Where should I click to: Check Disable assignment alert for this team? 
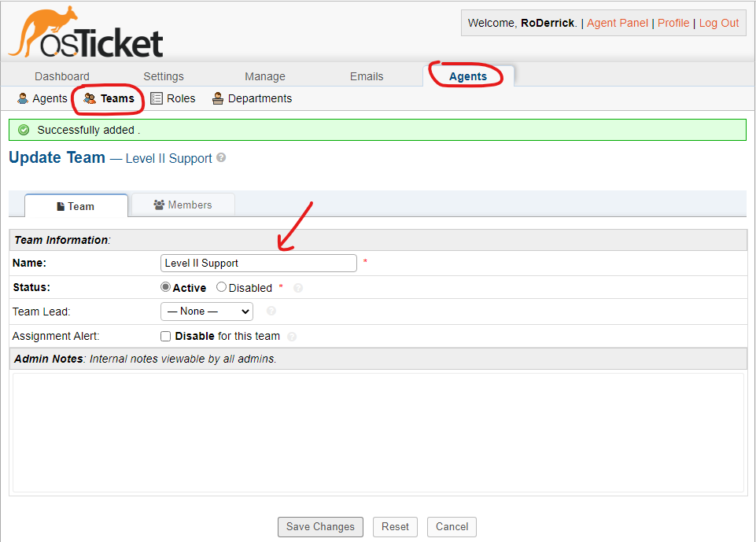(x=166, y=336)
